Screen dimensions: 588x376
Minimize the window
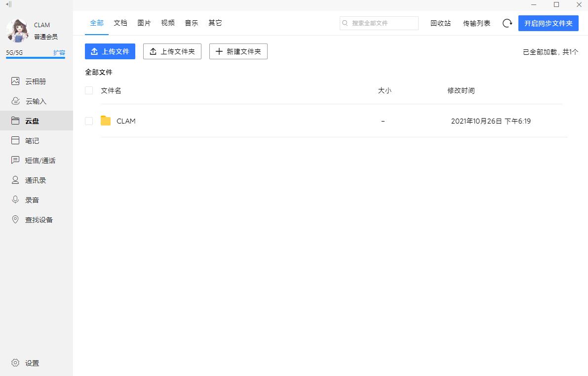tap(534, 5)
